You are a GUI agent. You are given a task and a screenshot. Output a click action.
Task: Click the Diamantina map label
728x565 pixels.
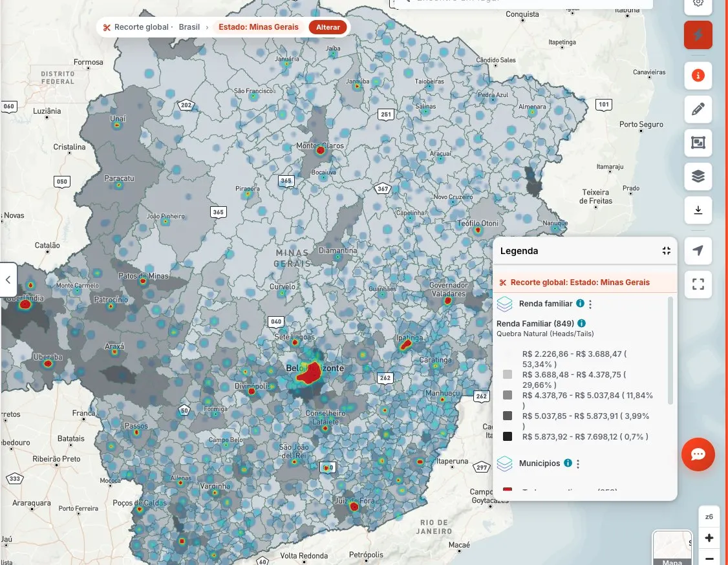(x=338, y=250)
